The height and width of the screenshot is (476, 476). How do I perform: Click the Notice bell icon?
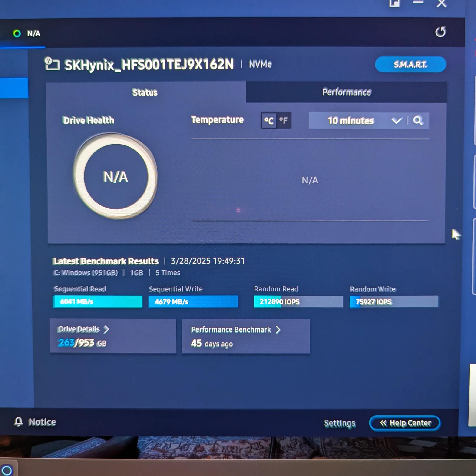click(x=19, y=422)
